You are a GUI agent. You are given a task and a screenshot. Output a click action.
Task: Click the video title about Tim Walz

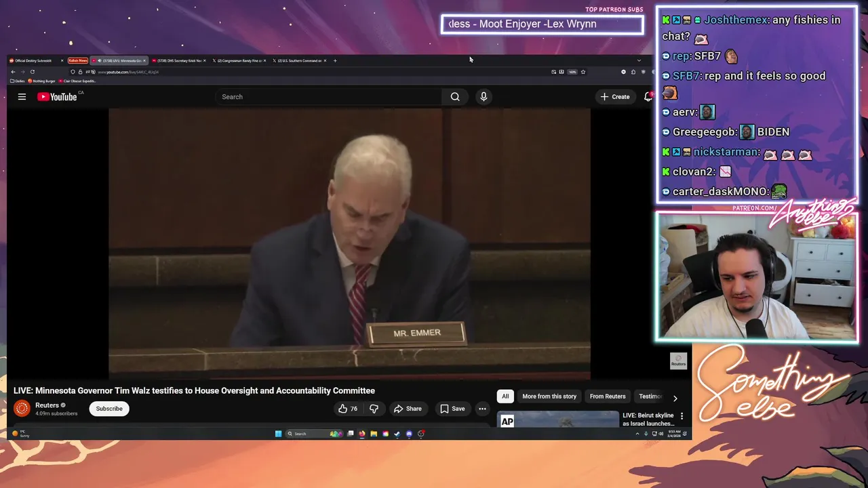[x=194, y=390]
